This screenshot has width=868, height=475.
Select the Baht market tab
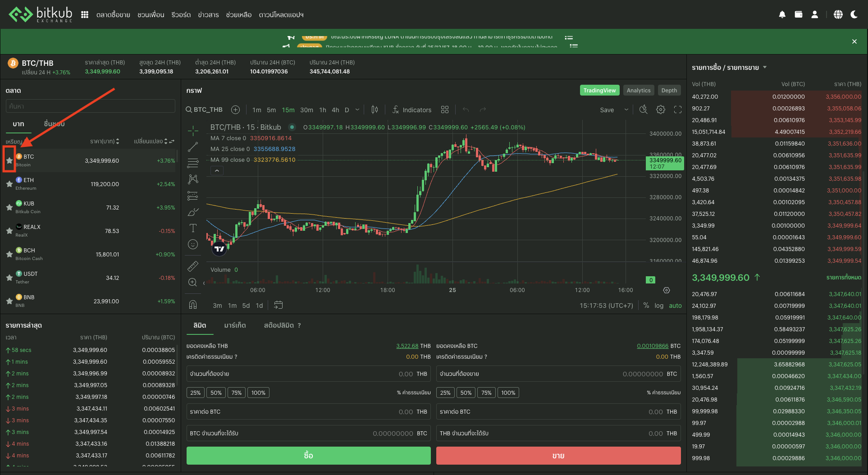pos(18,124)
